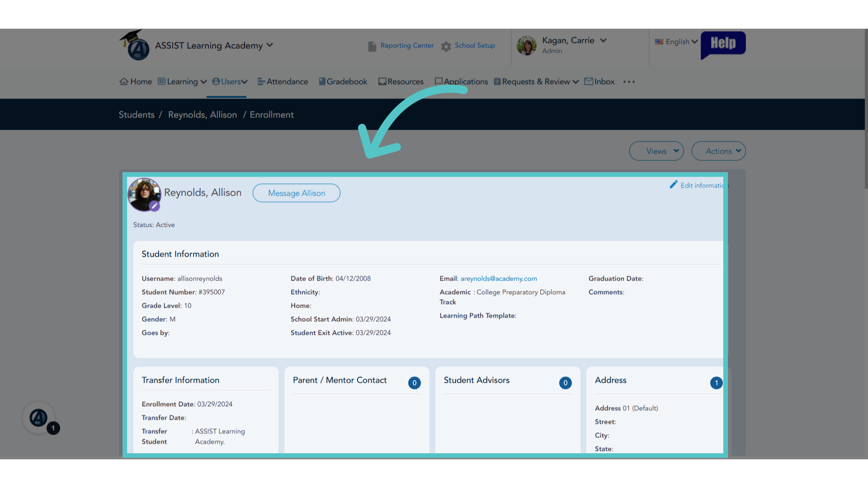
Task: Click the purple edit badge on Allison's photo
Action: click(x=154, y=206)
